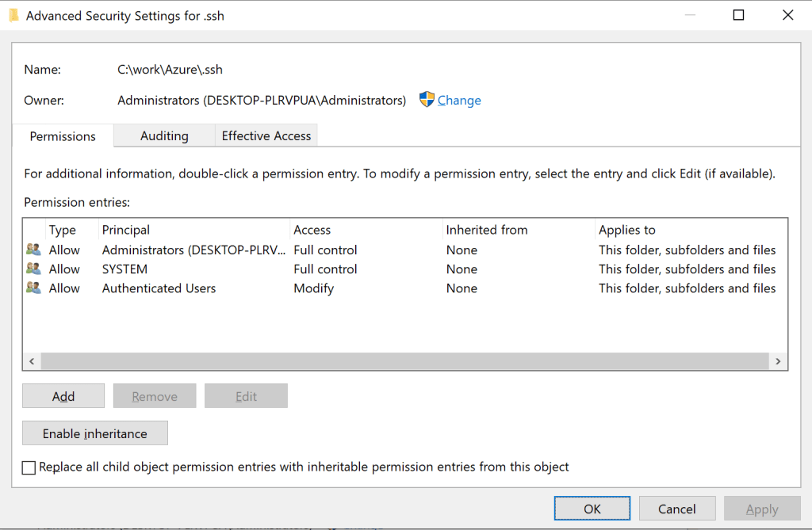The width and height of the screenshot is (812, 530).
Task: Click the Apply button
Action: 761,508
